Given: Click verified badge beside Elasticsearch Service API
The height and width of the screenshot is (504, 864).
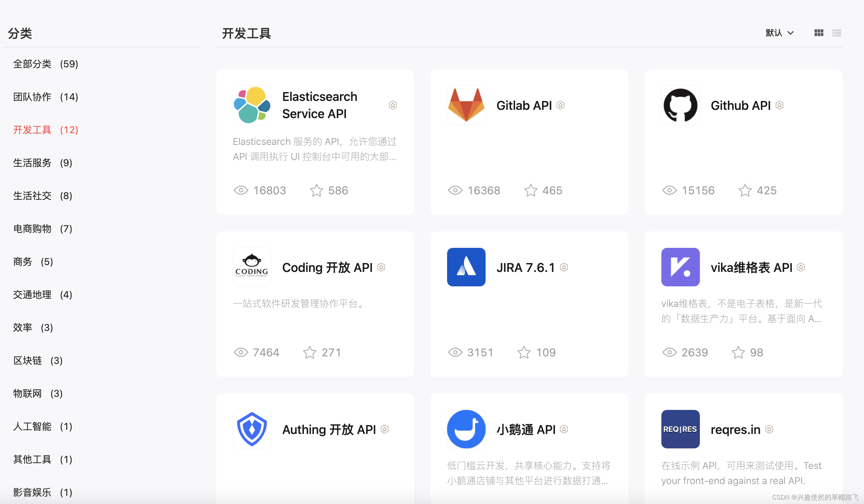Looking at the screenshot, I should [393, 105].
